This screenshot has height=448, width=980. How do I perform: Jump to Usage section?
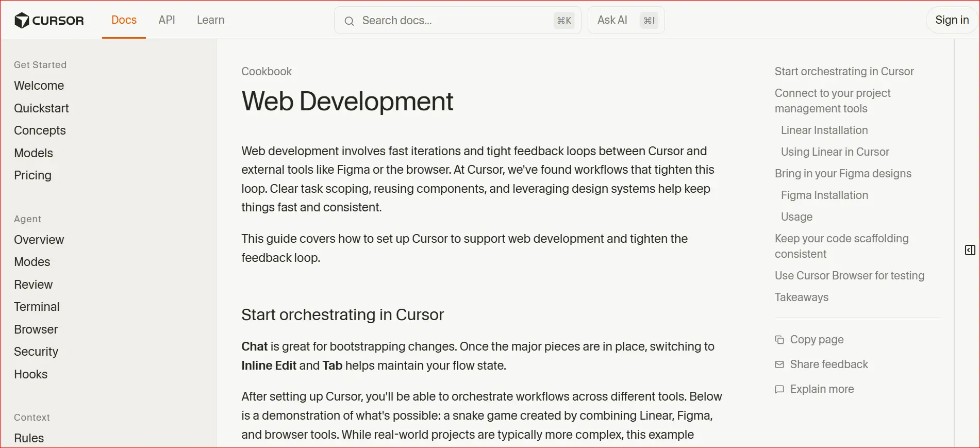click(796, 217)
